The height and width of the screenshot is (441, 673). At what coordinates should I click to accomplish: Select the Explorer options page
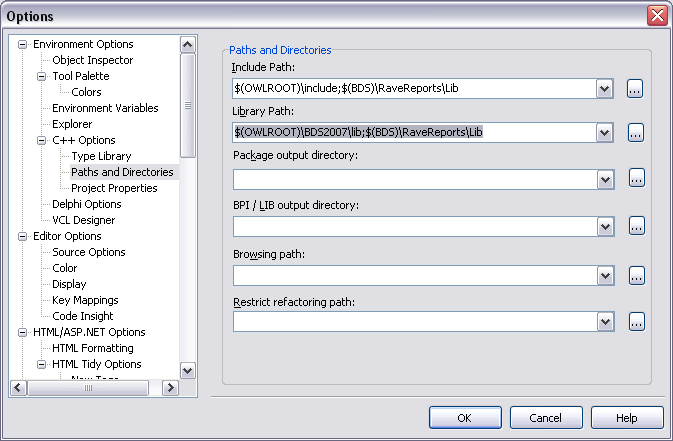point(72,124)
